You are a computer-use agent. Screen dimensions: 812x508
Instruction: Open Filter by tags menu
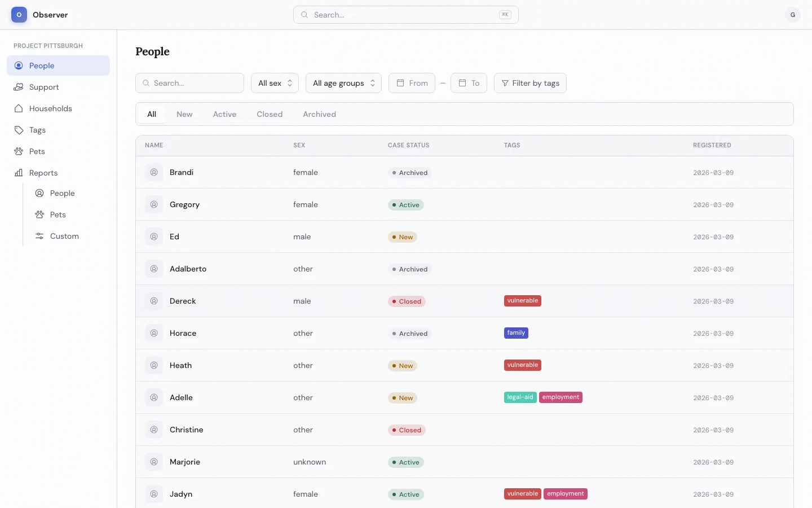(530, 83)
